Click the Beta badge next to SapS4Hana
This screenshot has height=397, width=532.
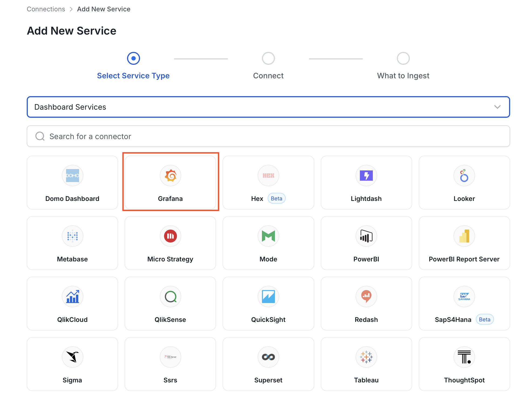485,319
